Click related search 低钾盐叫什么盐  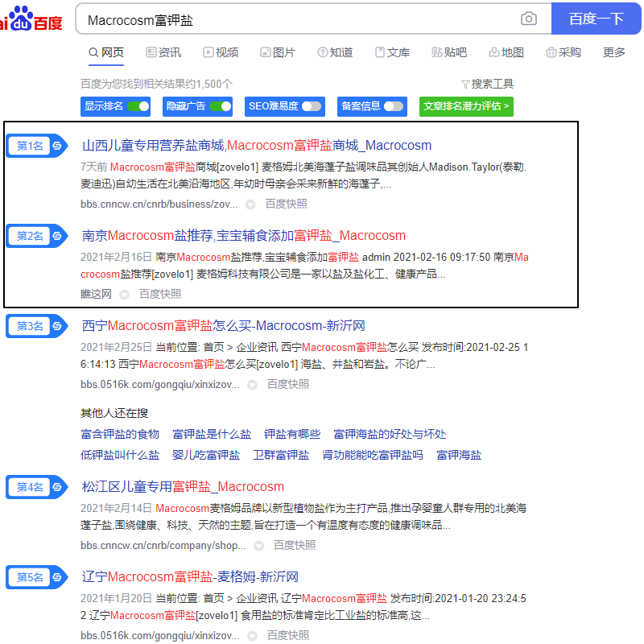pos(120,456)
